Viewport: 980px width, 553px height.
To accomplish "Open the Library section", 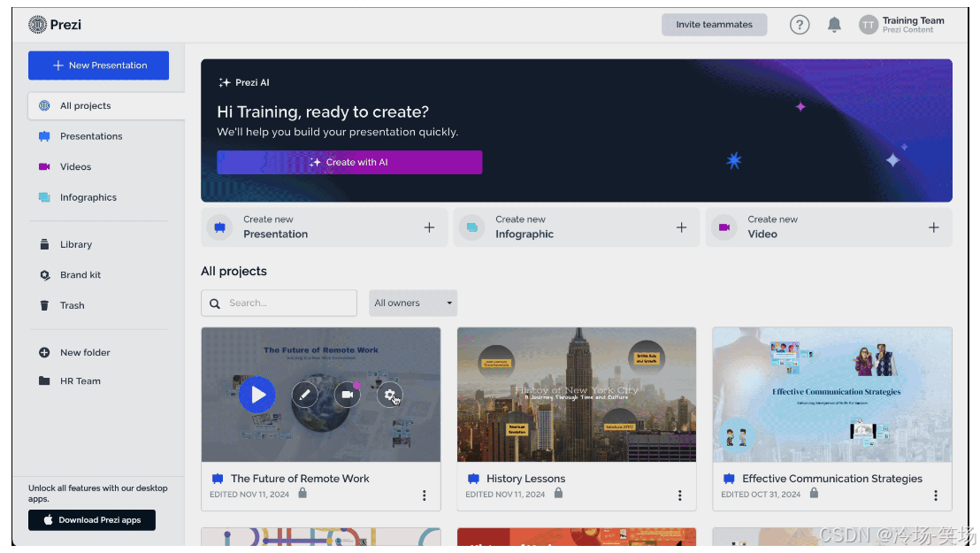I will click(x=76, y=244).
